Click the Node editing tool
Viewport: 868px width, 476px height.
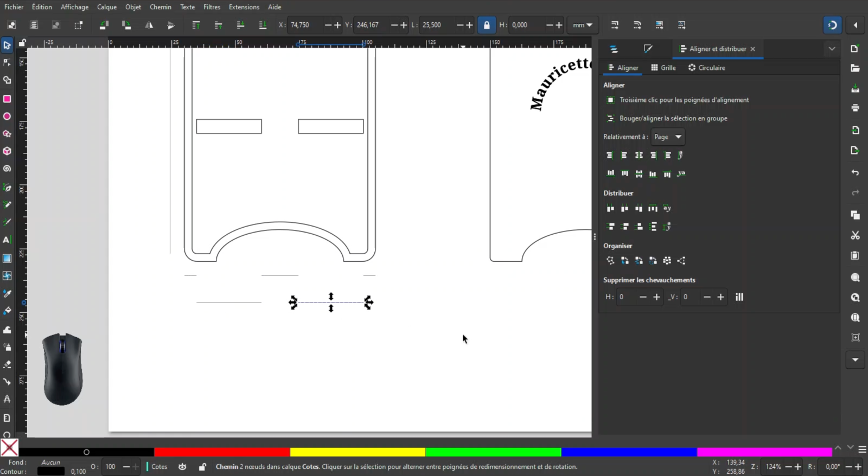[x=7, y=63]
